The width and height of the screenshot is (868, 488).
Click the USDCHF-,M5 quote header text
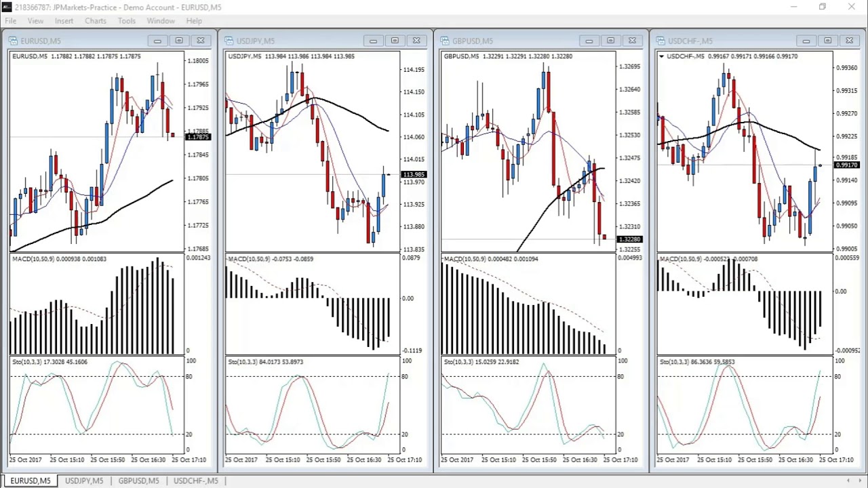point(732,56)
